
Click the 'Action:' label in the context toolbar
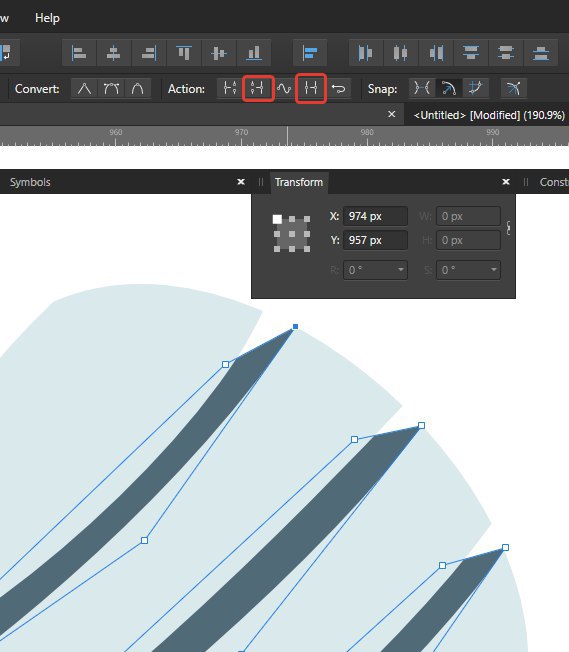pos(186,89)
